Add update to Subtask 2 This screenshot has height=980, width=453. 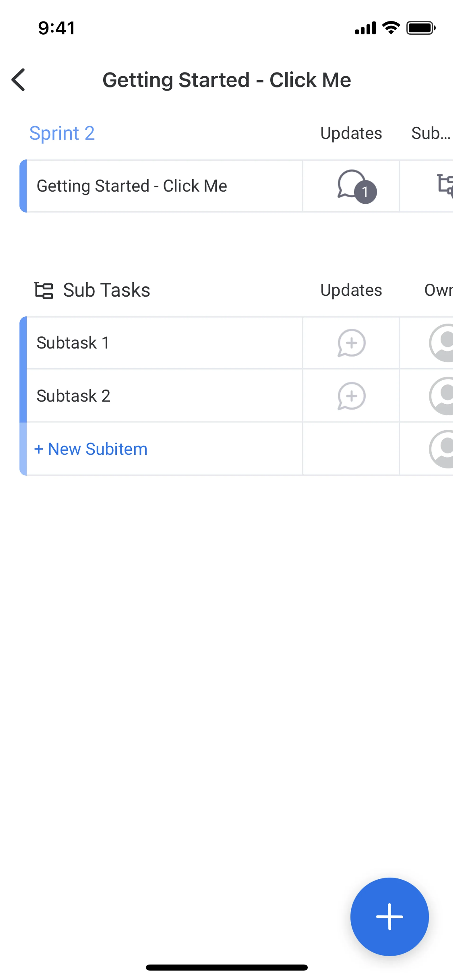click(x=351, y=396)
